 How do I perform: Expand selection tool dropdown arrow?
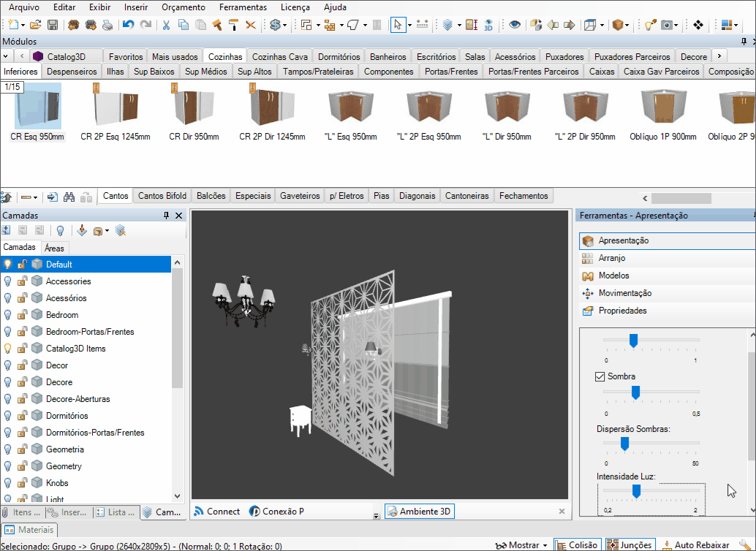pos(409,25)
